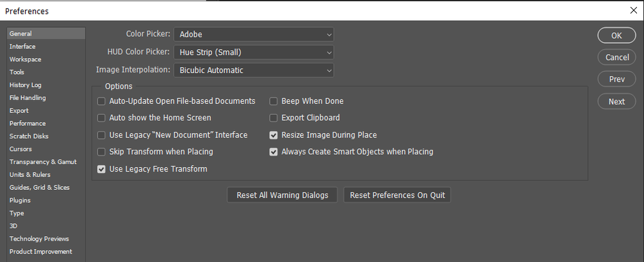Open Guides, Grid & Slices preferences
This screenshot has width=644, height=262.
click(x=39, y=187)
